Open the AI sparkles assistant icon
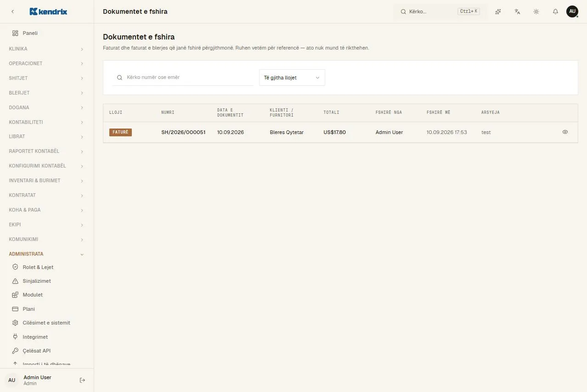Image resolution: width=587 pixels, height=392 pixels. 498,11
